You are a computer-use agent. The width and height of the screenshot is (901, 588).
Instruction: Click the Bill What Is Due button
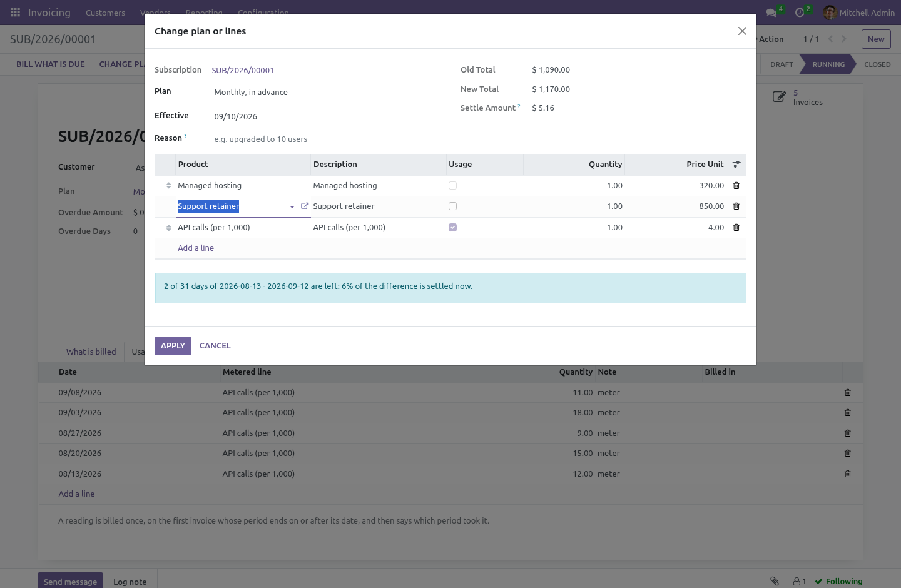point(51,64)
